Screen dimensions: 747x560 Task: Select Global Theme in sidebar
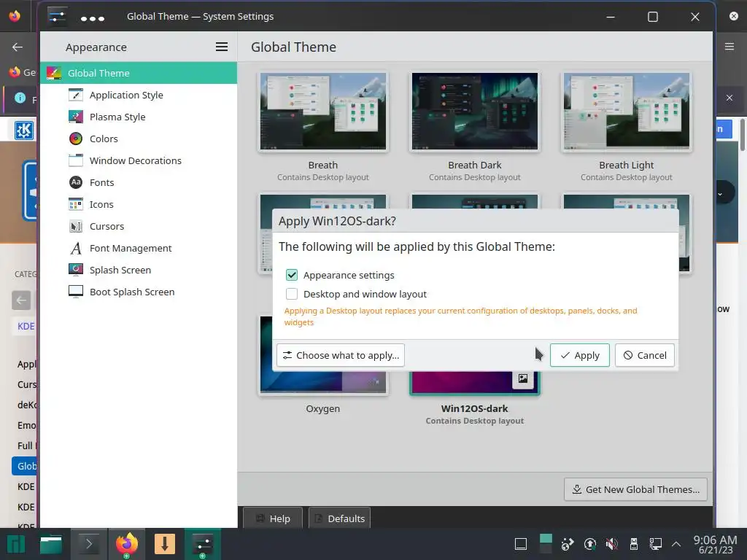click(x=139, y=73)
